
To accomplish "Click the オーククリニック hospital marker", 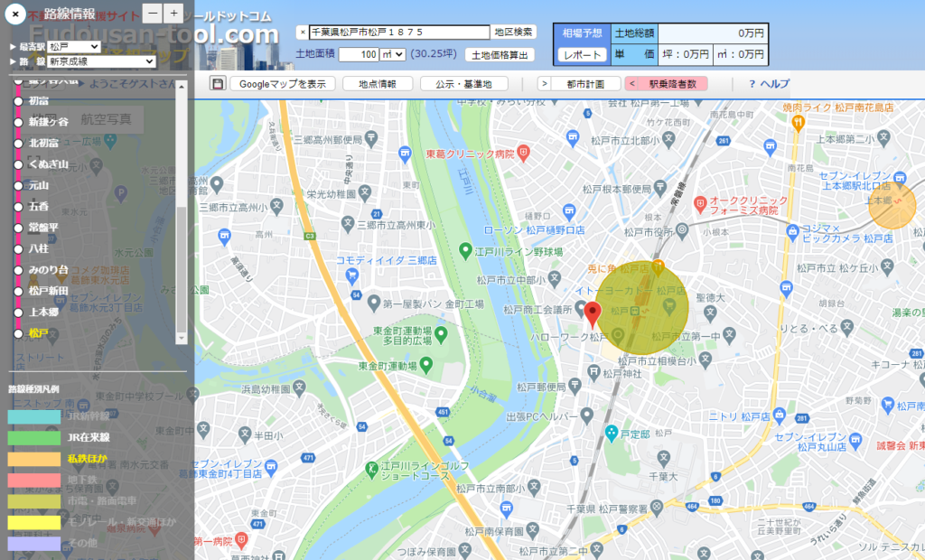I will [700, 204].
